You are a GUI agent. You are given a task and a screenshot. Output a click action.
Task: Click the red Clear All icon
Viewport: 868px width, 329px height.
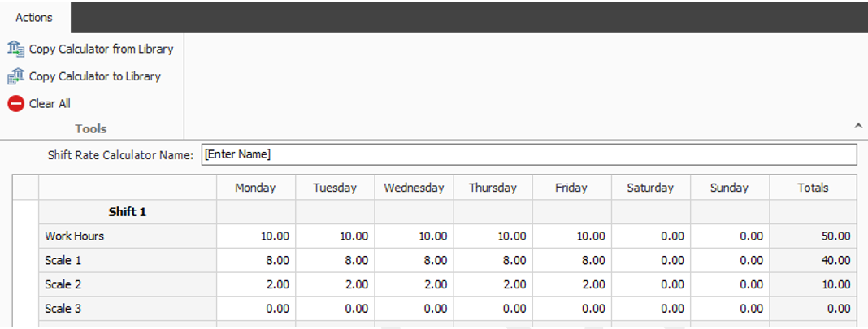point(16,103)
